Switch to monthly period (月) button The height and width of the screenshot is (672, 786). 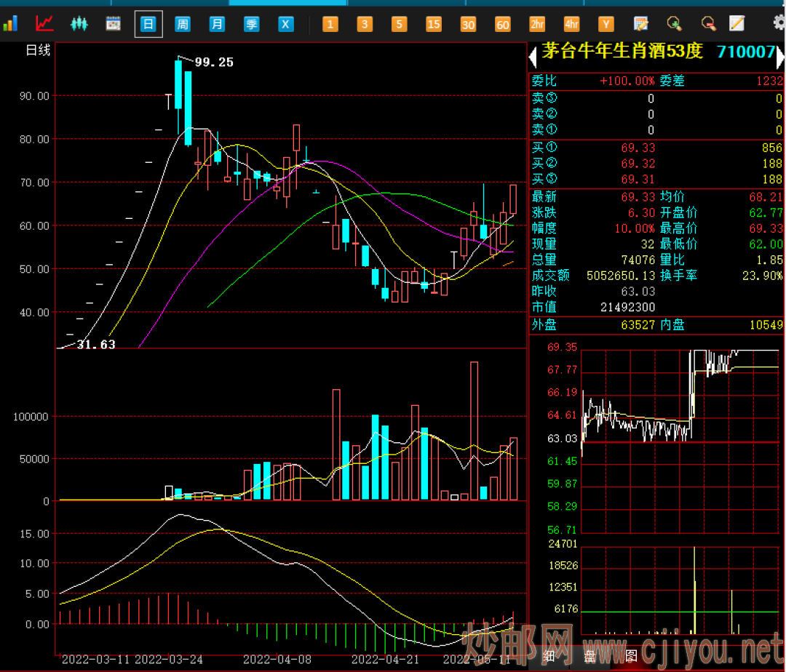(x=217, y=24)
